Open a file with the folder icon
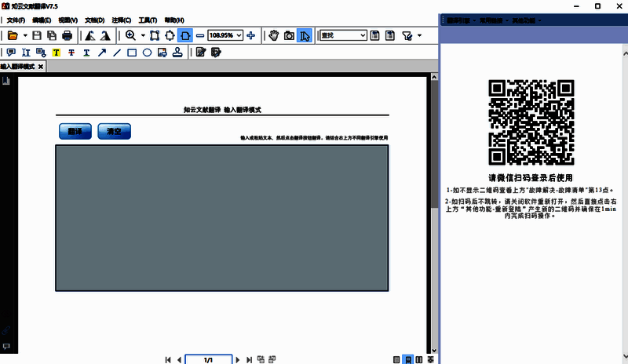628x364 pixels. tap(13, 35)
